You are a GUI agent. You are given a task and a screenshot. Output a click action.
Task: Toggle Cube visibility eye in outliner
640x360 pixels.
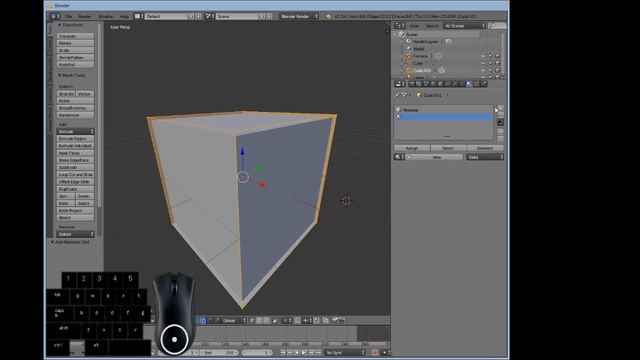(483, 63)
